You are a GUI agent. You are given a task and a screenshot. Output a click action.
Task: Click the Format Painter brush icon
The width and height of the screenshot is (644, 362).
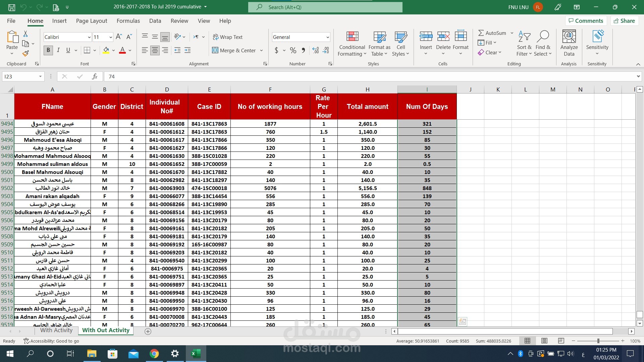(26, 53)
